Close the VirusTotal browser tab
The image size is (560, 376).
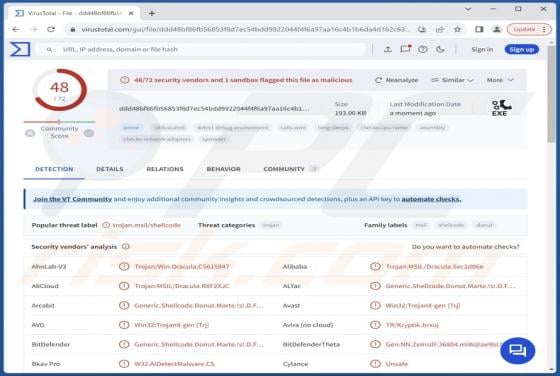click(131, 13)
